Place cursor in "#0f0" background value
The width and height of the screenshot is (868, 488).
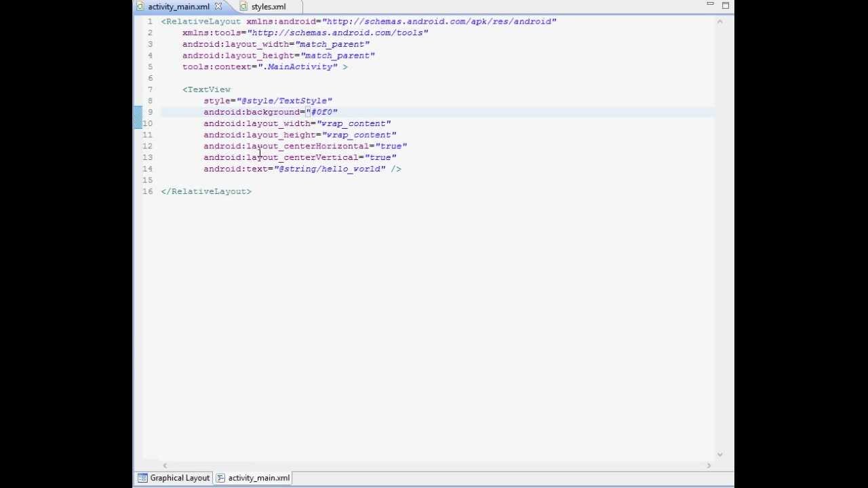(x=322, y=112)
